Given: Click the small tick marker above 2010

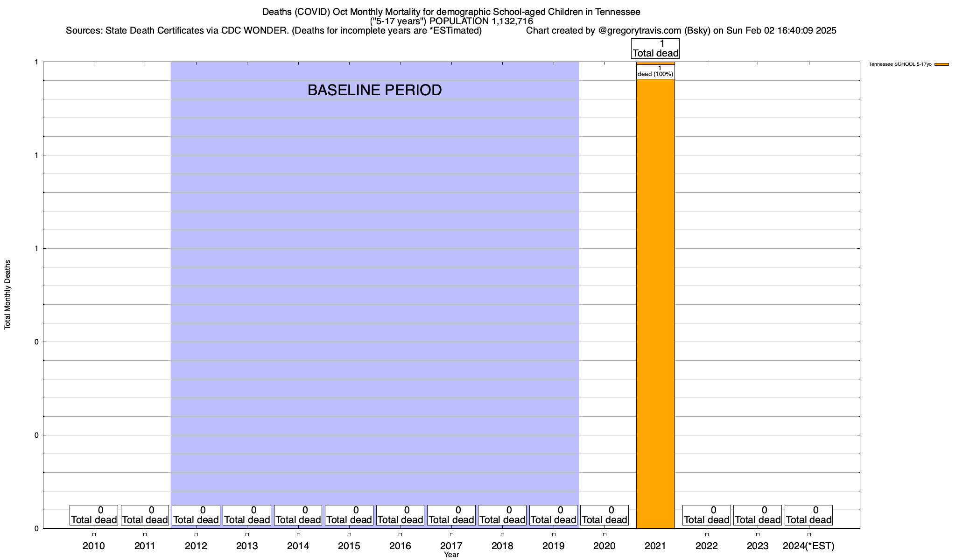Looking at the screenshot, I should coord(94,534).
